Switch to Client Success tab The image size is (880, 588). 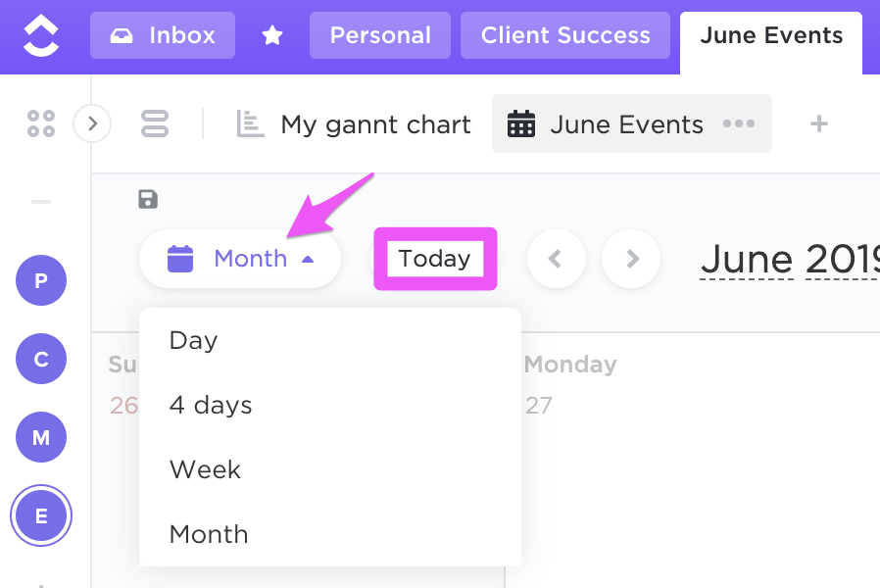pos(565,36)
